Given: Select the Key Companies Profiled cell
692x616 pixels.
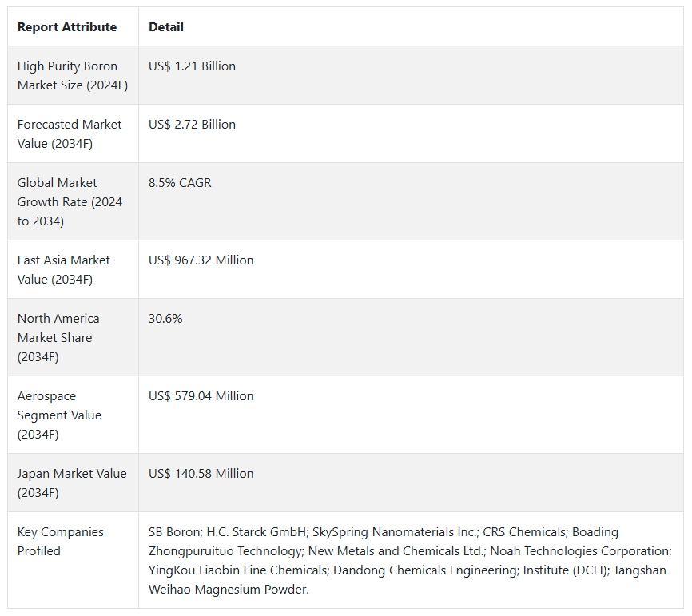Looking at the screenshot, I should click(x=61, y=541).
